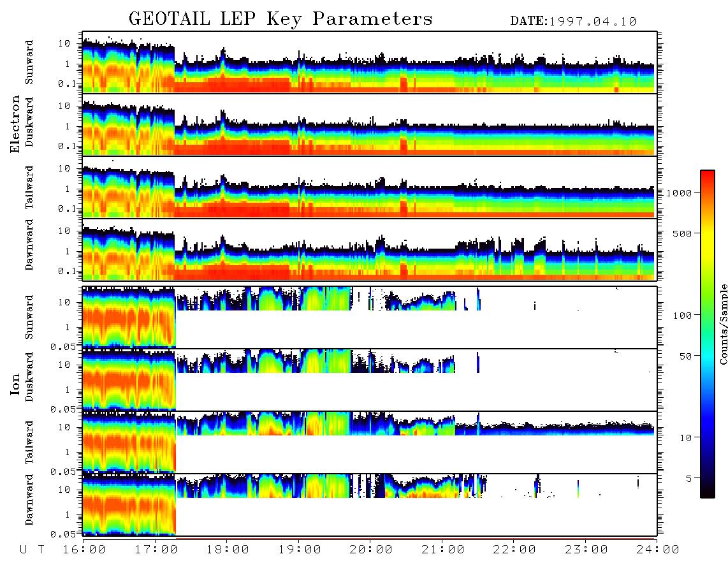The height and width of the screenshot is (561, 728).
Task: Click the Counts/Sample color bar label
Action: coord(724,324)
